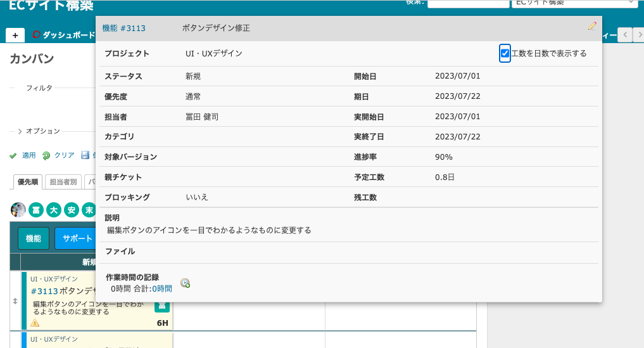Select the 大 user avatar filter

[54, 210]
